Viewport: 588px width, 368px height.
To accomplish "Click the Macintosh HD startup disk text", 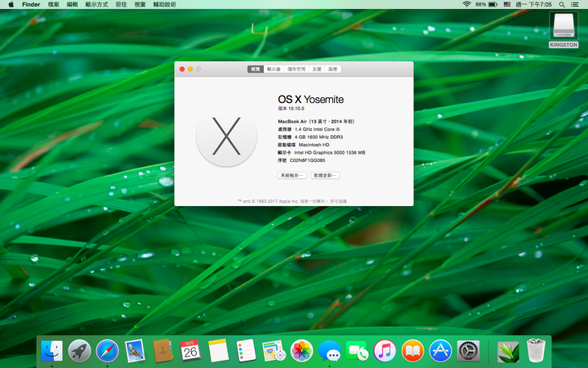I will click(x=314, y=145).
